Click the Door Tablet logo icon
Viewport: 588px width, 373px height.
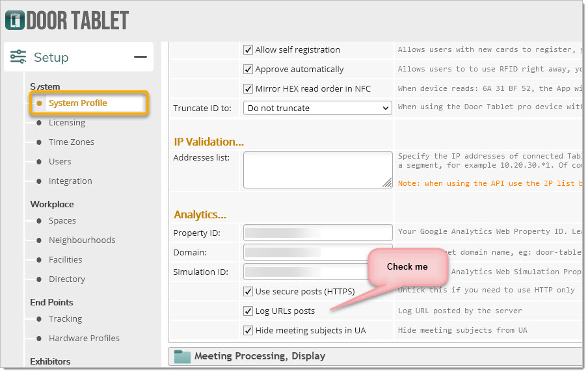point(14,20)
